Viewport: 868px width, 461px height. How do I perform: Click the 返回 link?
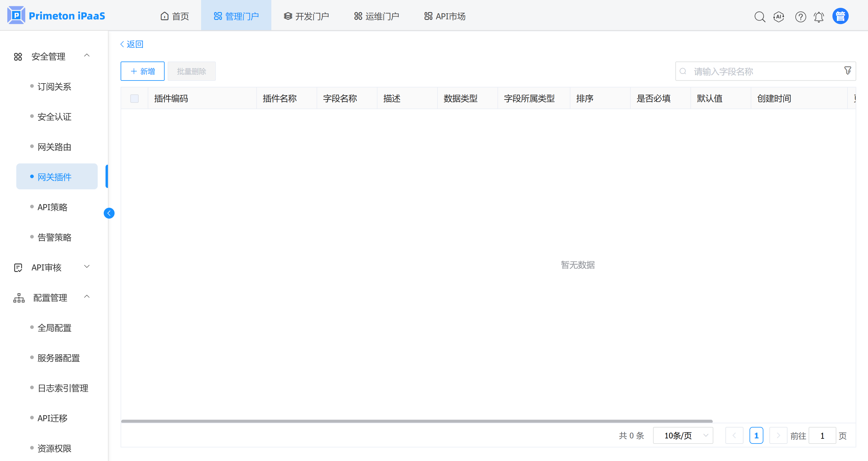pyautogui.click(x=132, y=44)
